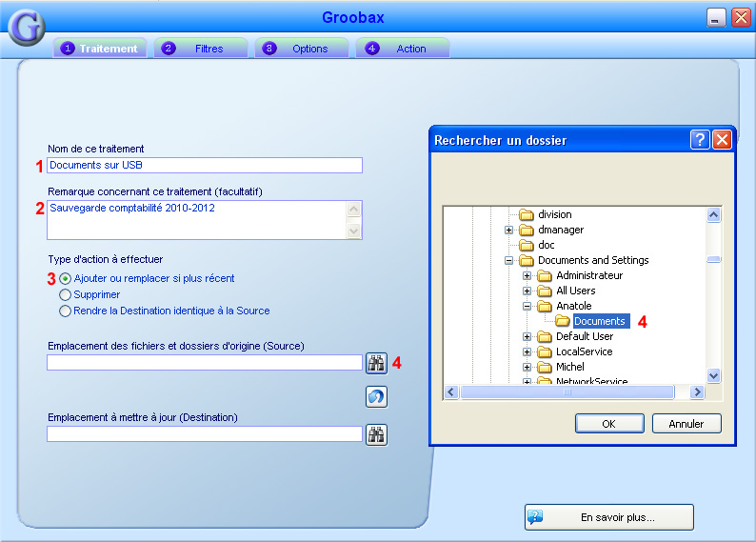Choose 'Rendre la Destination identique à la Source'
The image size is (756, 542).
click(65, 311)
